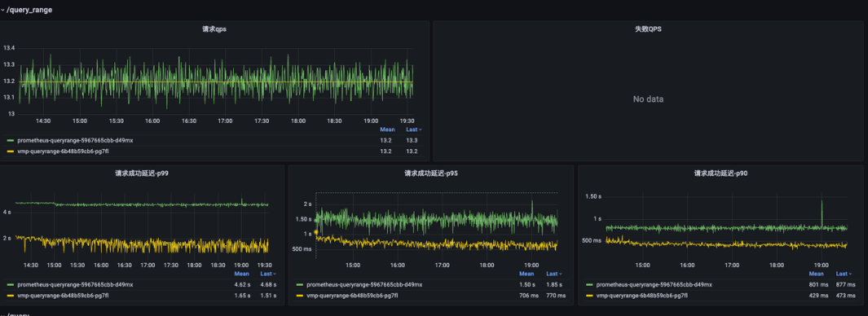Click the 429 ms mean value
This screenshot has height=316, width=868.
pos(818,296)
